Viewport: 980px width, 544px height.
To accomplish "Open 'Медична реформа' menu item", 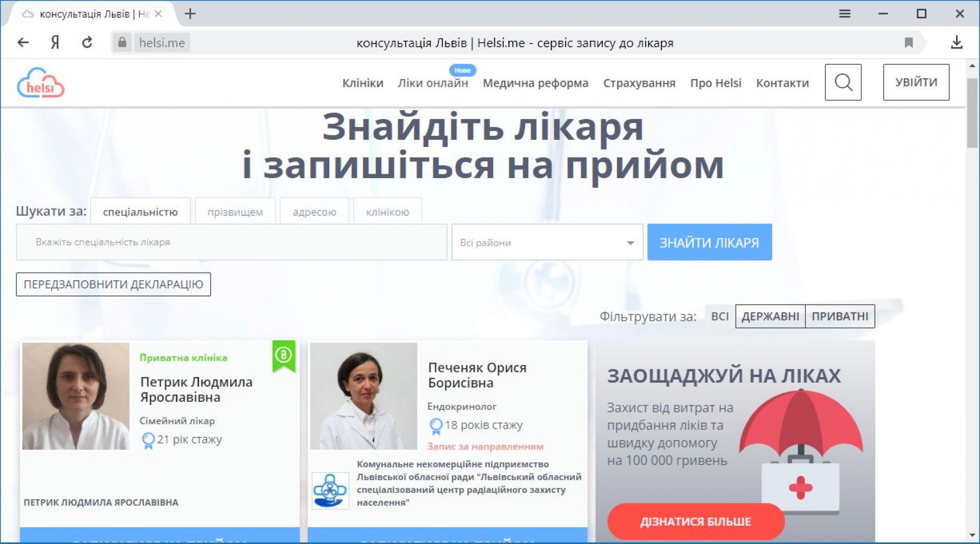I will pyautogui.click(x=535, y=83).
